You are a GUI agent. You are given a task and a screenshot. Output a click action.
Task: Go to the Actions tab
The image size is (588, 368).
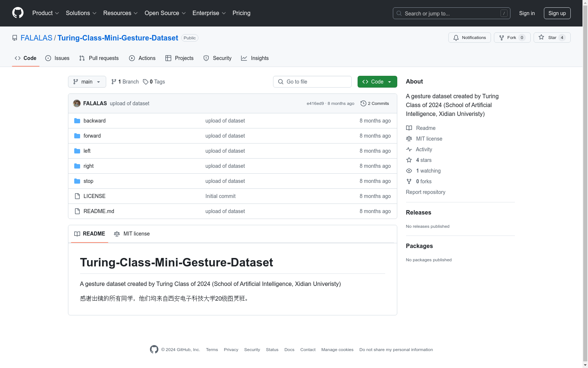pyautogui.click(x=142, y=58)
